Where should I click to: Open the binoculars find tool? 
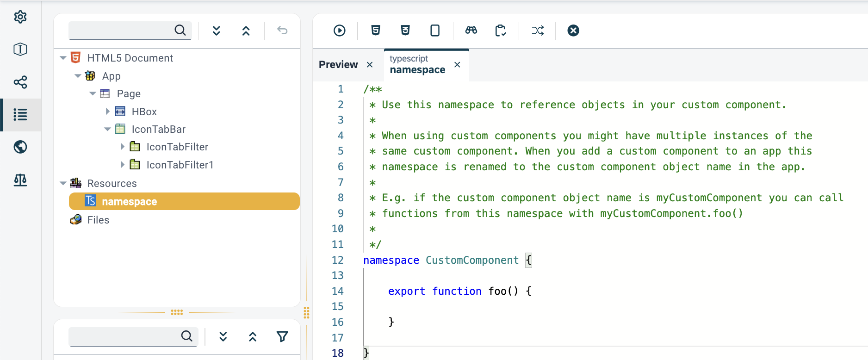471,31
